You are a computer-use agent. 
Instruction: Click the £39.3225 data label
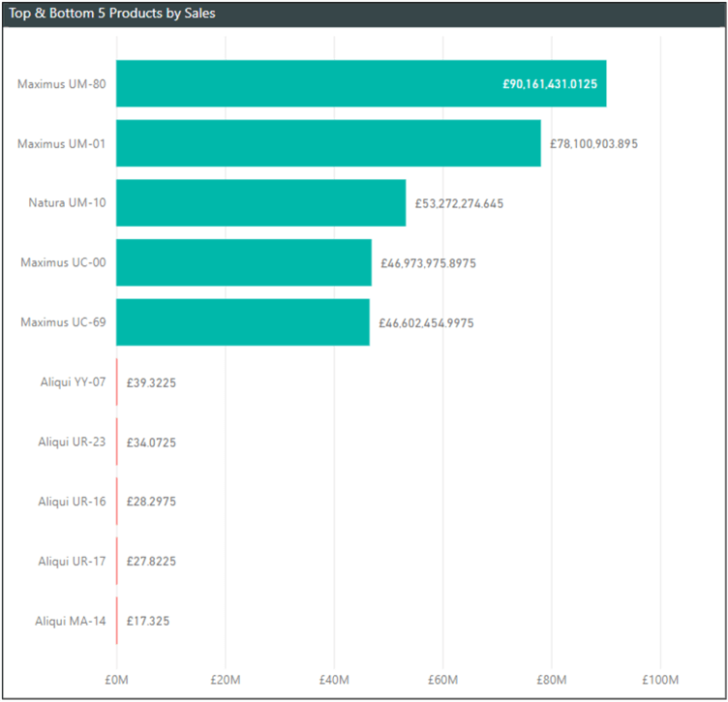(151, 383)
